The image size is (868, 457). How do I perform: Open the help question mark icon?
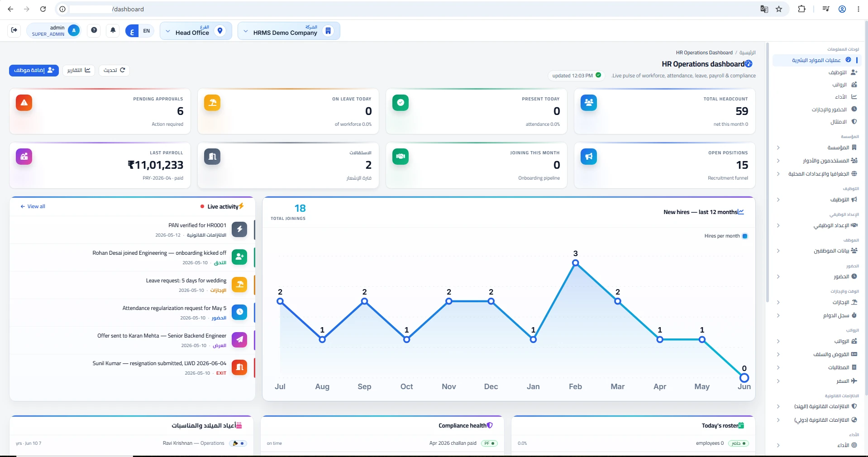94,30
